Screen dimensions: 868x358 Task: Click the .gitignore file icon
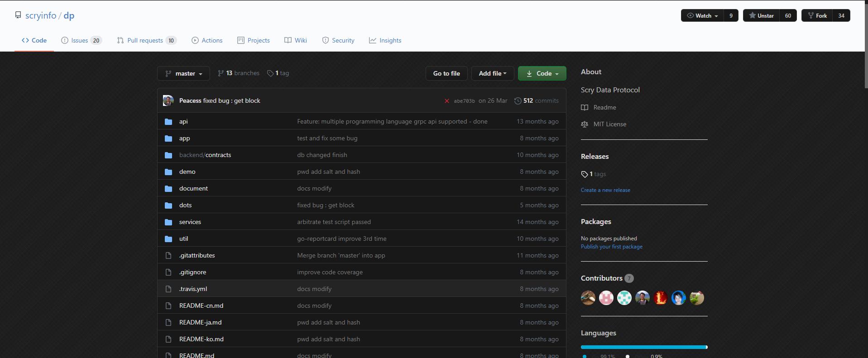(168, 272)
